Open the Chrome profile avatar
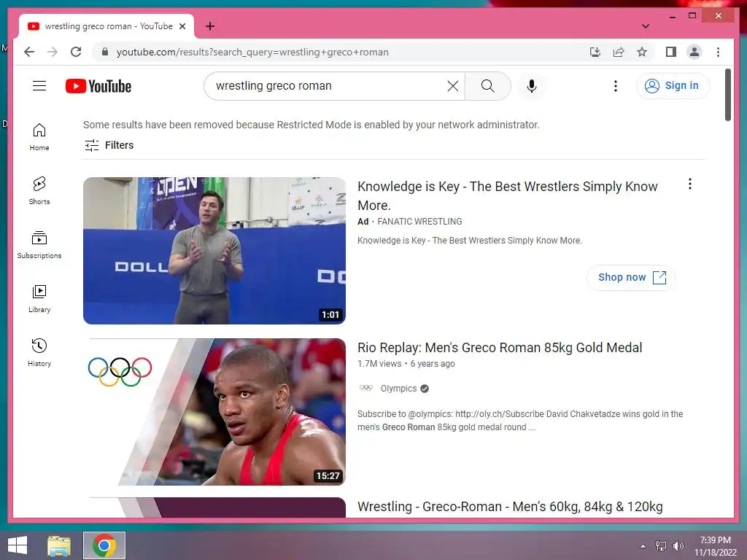Viewport: 747px width, 560px height. [x=694, y=52]
